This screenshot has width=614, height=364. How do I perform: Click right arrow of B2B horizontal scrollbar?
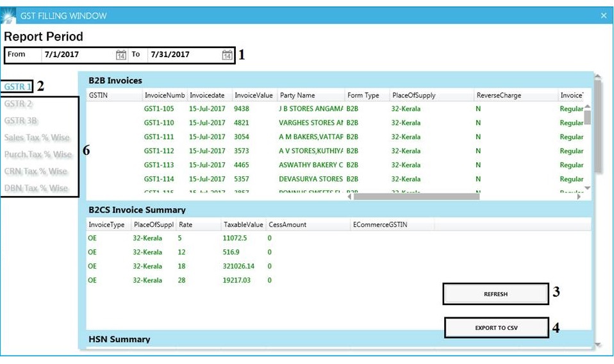pos(579,197)
